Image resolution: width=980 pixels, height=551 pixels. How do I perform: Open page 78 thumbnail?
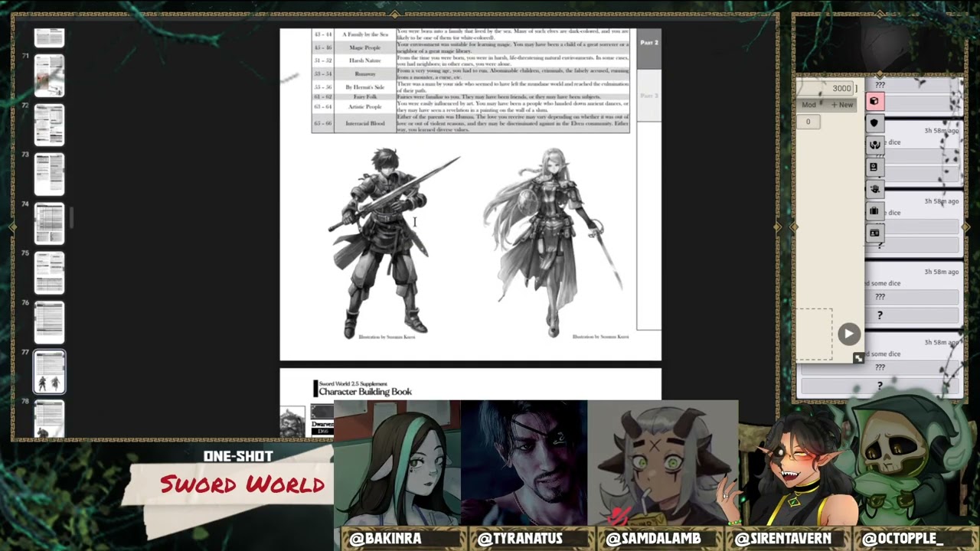point(49,418)
